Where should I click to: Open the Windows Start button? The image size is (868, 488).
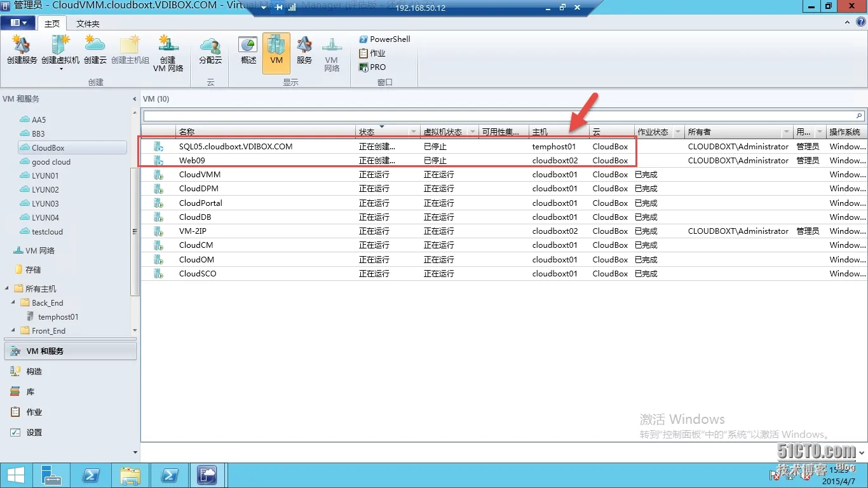15,475
